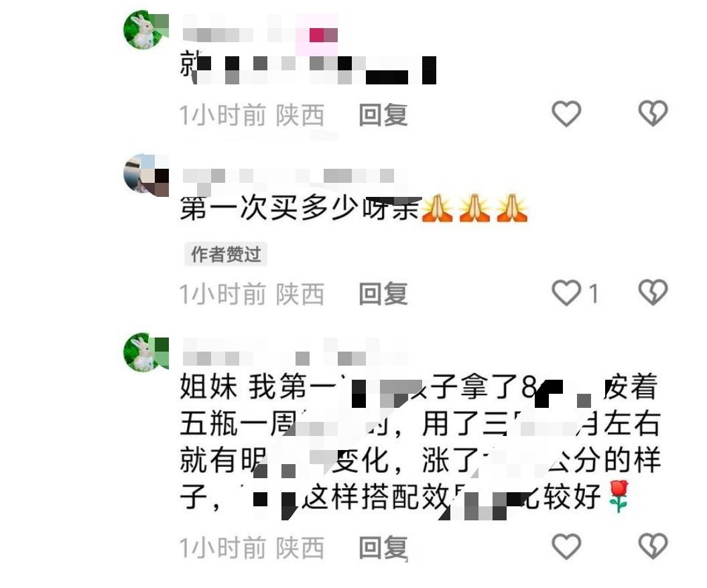The width and height of the screenshot is (707, 588).
Task: Dislike the 姐妹 comment via broken heart
Action: 653,546
